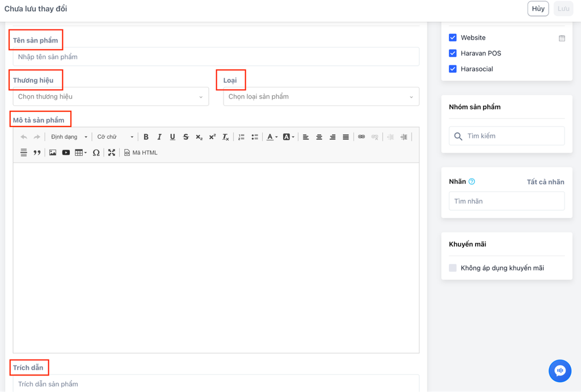
Task: Uncheck the Website sales channel
Action: 453,37
